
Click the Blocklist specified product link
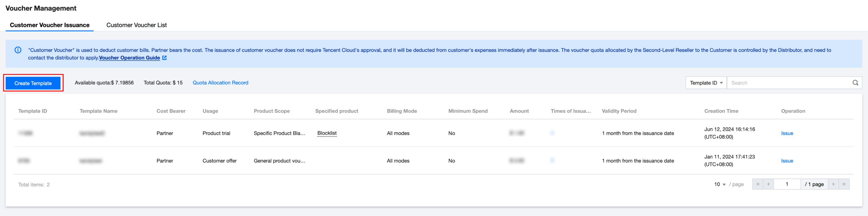point(327,133)
